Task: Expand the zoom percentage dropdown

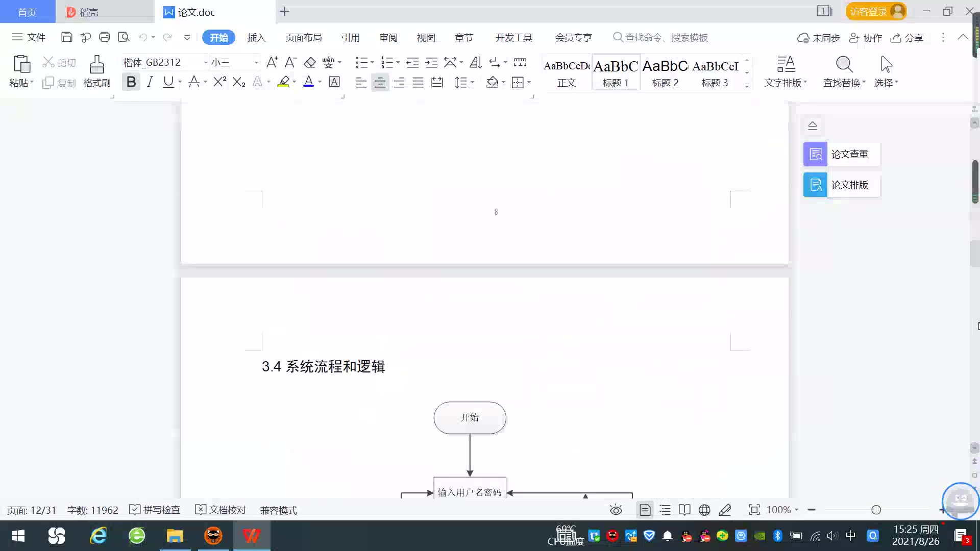Action: pos(796,510)
